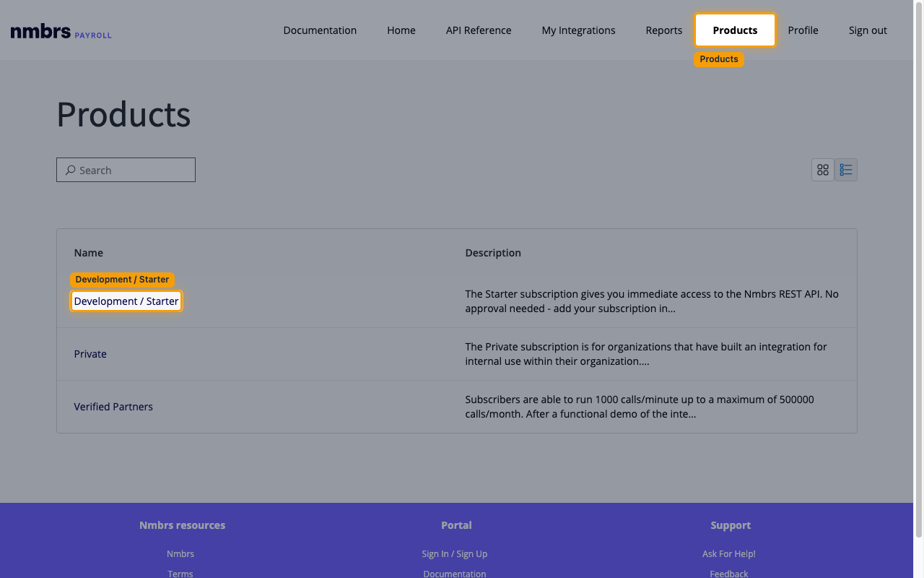Click the Nmbrs resources footer heading

click(182, 525)
